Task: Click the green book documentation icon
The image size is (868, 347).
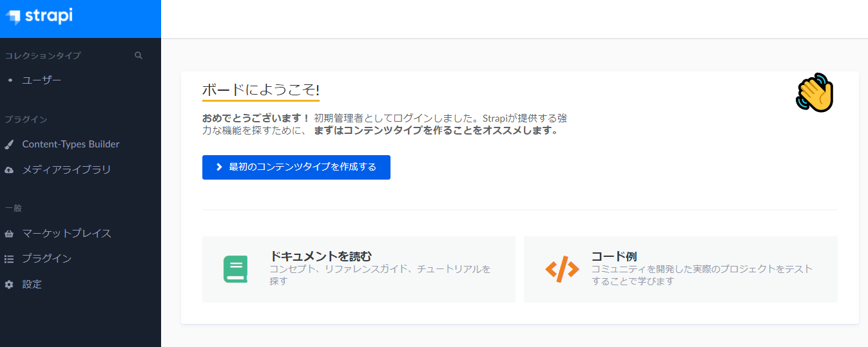Action: (x=235, y=269)
